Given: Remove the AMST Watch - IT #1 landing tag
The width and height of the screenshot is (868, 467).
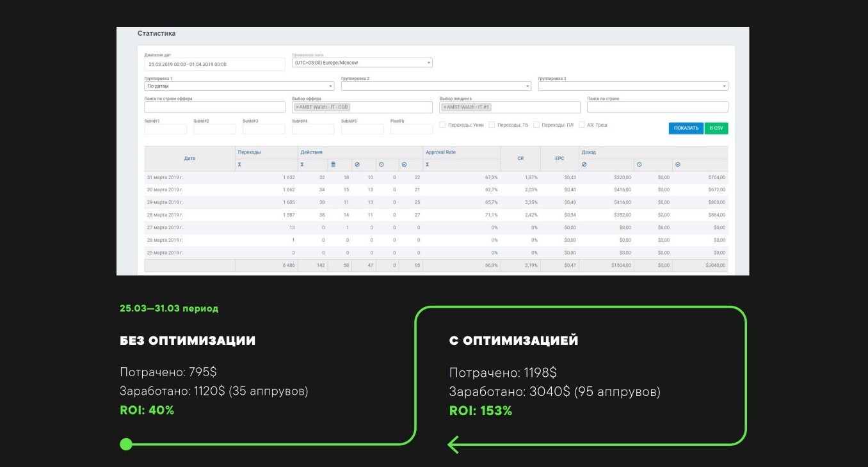Looking at the screenshot, I should click(x=445, y=107).
